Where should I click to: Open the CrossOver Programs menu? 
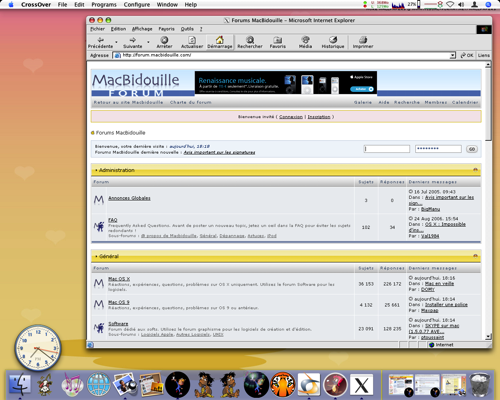pos(104,5)
